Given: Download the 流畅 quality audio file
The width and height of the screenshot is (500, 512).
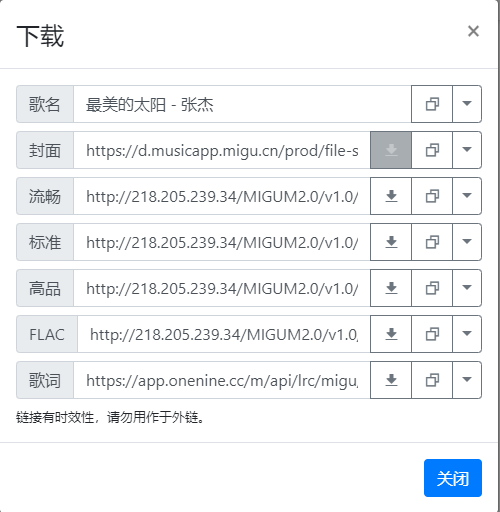Looking at the screenshot, I should 391,196.
